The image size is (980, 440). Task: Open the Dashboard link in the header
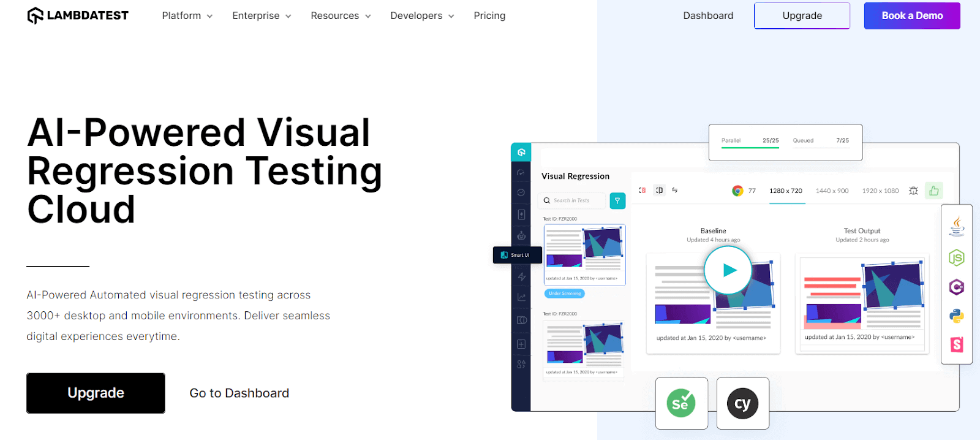point(708,16)
